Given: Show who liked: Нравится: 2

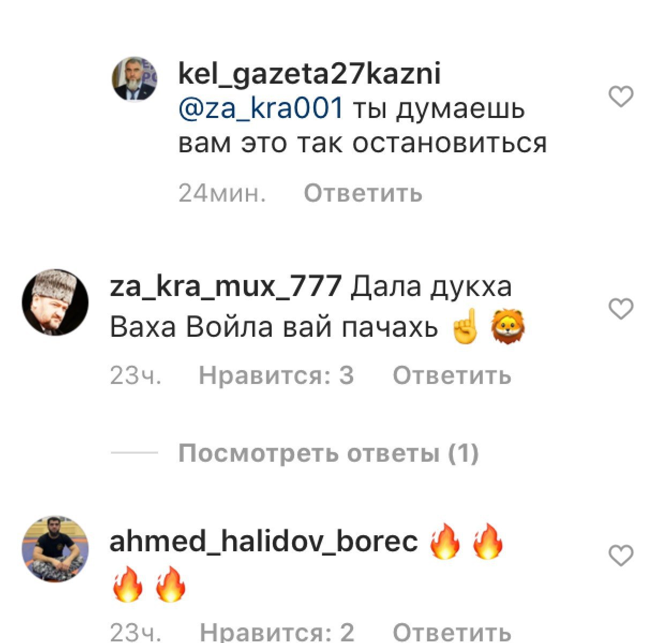Looking at the screenshot, I should coord(277,632).
